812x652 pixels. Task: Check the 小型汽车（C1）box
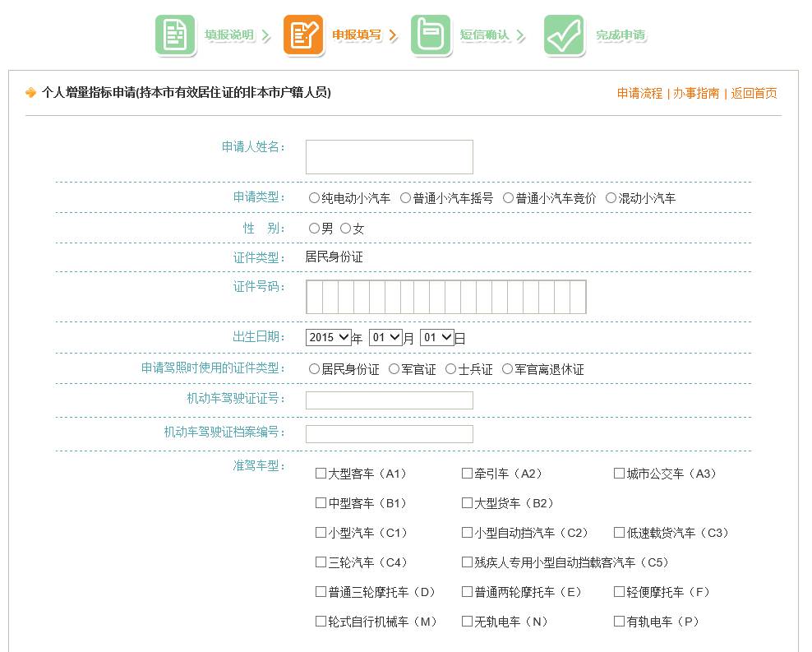(x=321, y=533)
